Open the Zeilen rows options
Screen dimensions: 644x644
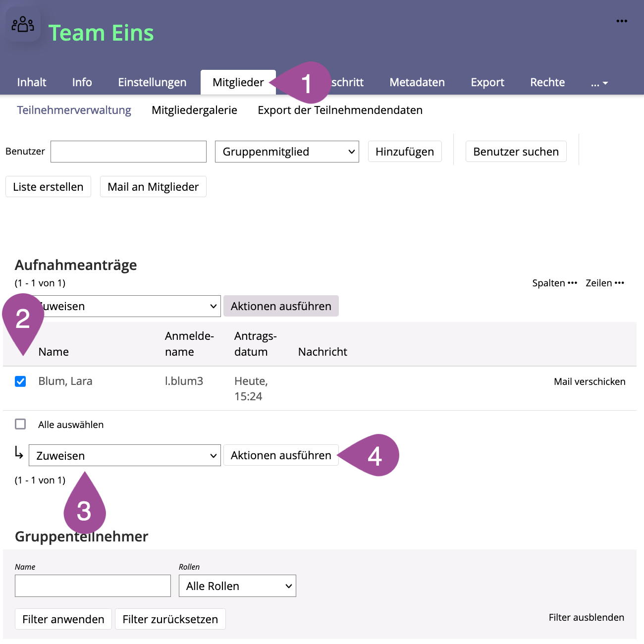point(604,283)
